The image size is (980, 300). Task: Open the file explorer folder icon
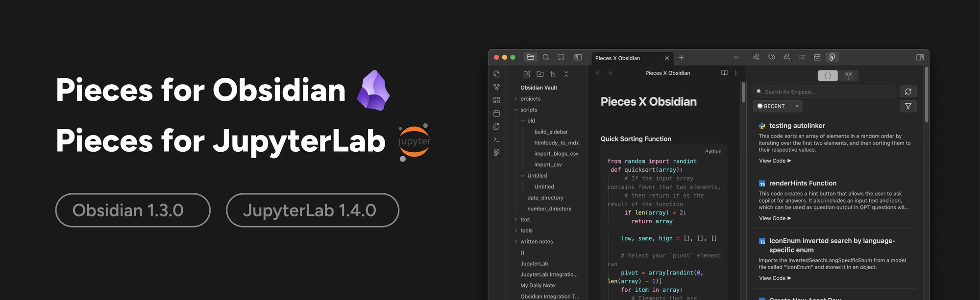pos(531,57)
